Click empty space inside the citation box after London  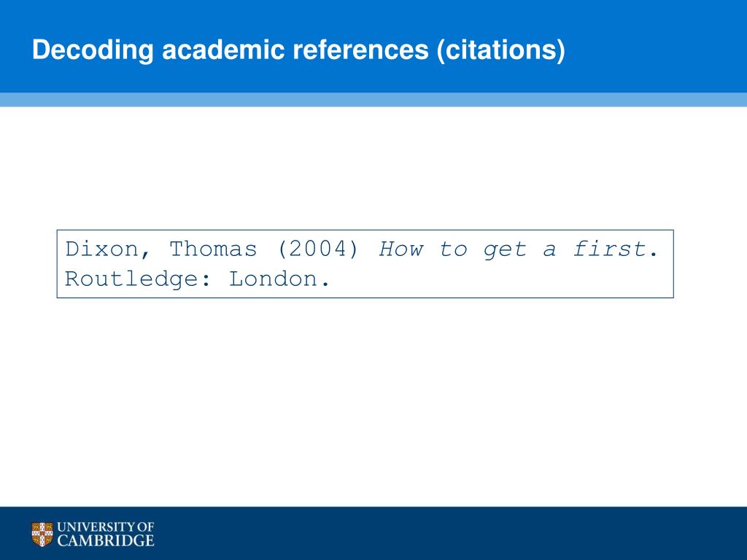500,280
